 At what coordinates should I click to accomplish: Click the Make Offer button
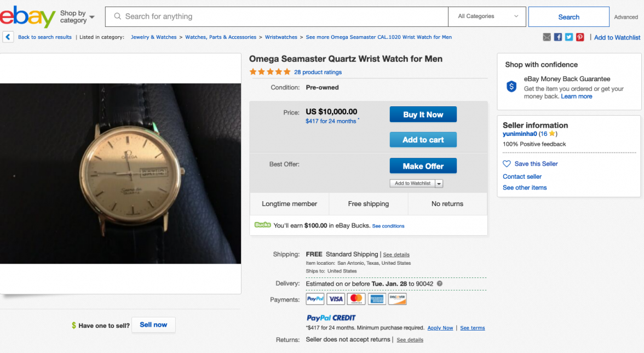(x=423, y=166)
